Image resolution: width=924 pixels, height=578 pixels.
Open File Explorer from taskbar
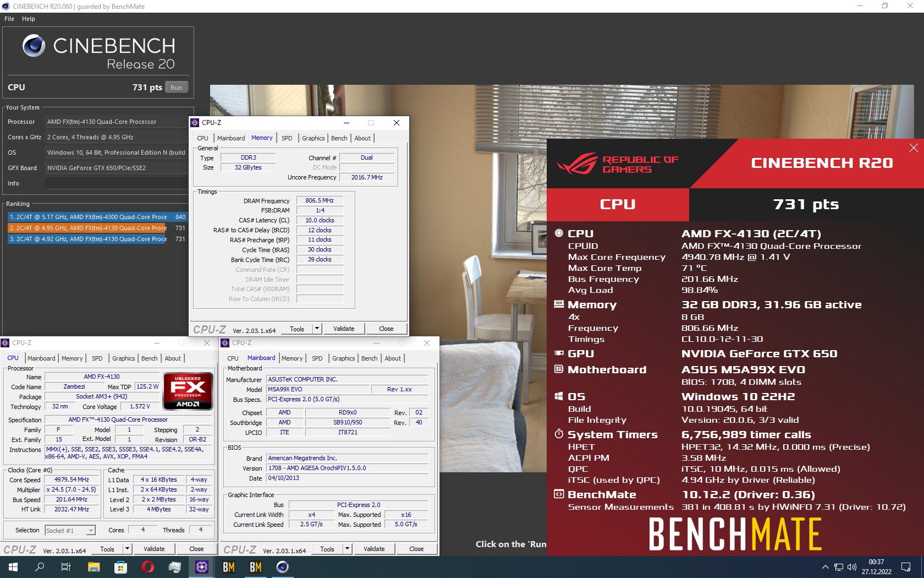click(x=94, y=567)
